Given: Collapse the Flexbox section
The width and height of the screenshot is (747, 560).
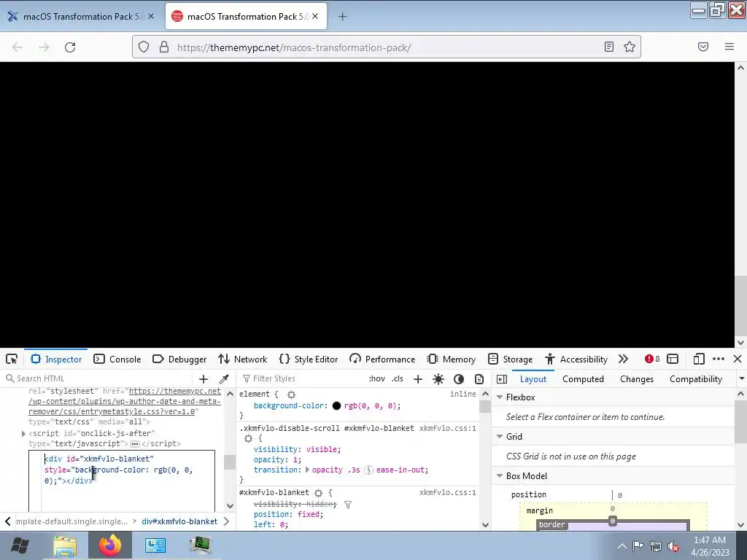Looking at the screenshot, I should 500,397.
